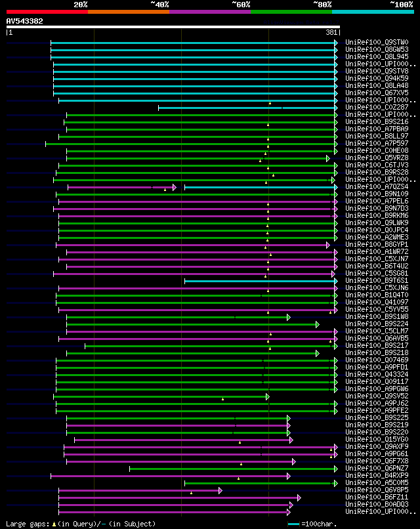
Task: Click hit label UniRef100_A2WME3
Action: pos(377,237)
